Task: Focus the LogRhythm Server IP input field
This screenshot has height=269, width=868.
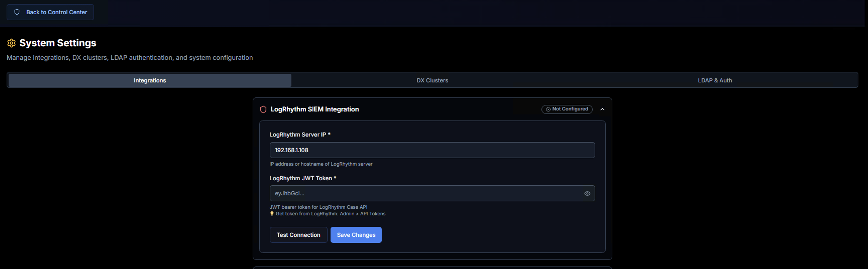Action: [x=432, y=150]
